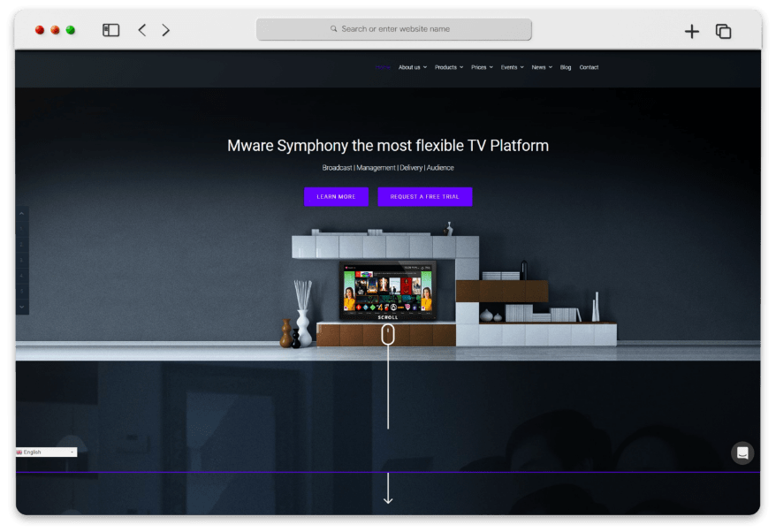Expand the Products dropdown menu
Viewport: 776px width, 532px height.
click(x=448, y=67)
